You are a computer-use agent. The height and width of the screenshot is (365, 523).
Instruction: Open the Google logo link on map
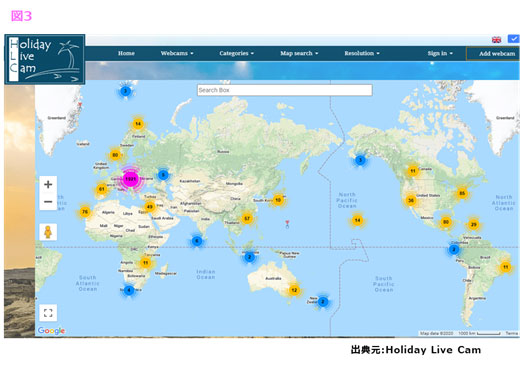[x=51, y=330]
